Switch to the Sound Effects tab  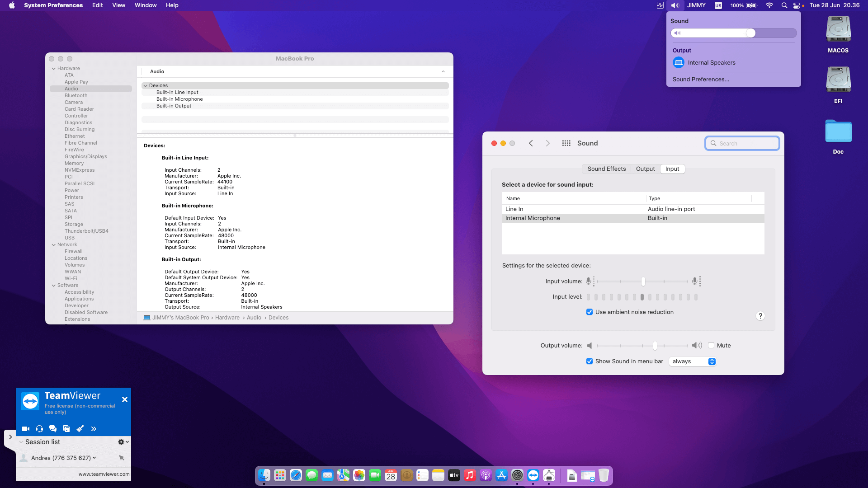(x=607, y=169)
